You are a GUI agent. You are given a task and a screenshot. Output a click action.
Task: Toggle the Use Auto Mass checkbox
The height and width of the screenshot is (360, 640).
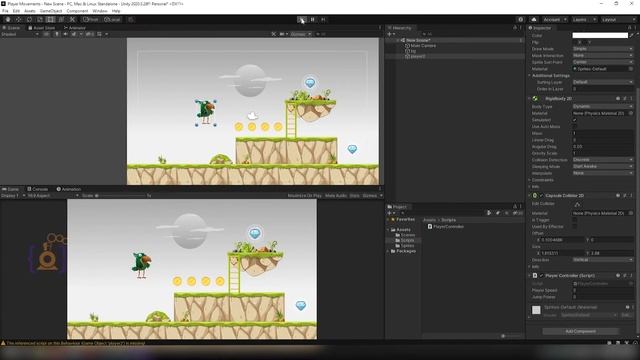(575, 127)
